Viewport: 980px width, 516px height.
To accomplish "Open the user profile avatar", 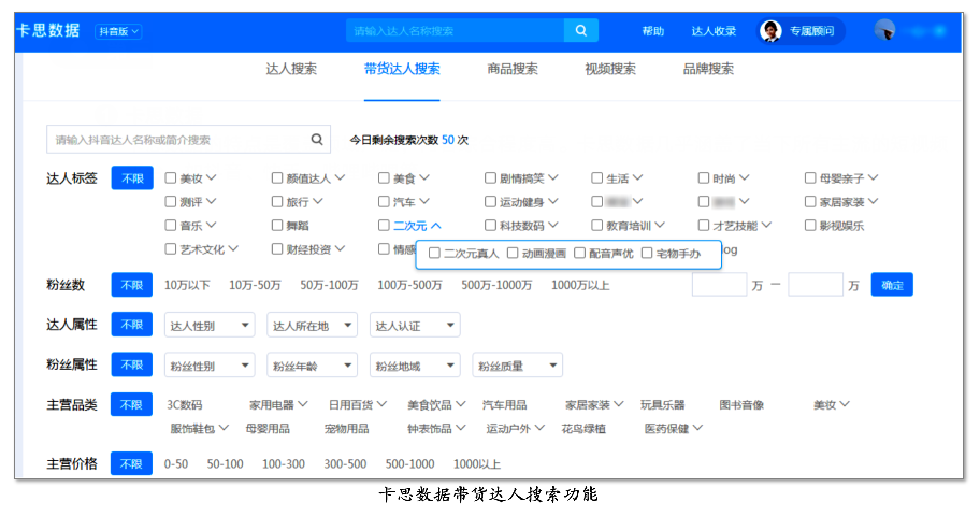I will [x=884, y=30].
